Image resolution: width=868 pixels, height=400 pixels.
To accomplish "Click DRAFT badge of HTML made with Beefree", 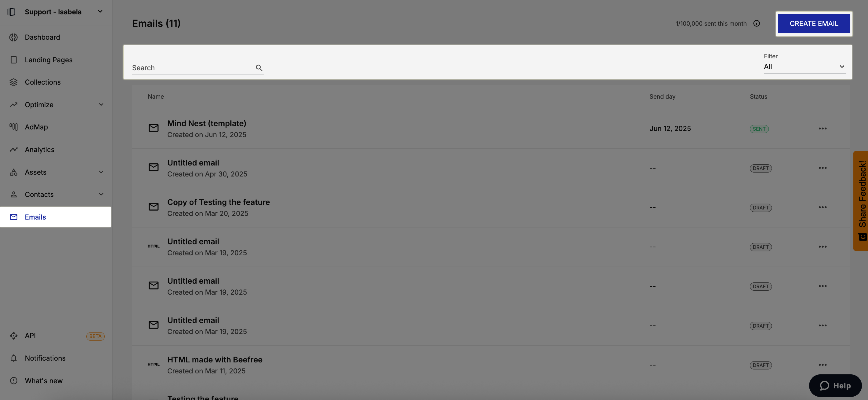I will (761, 365).
